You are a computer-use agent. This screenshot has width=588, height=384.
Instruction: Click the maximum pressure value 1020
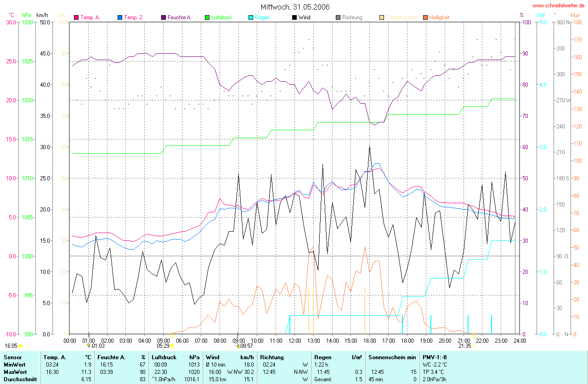pos(193,372)
